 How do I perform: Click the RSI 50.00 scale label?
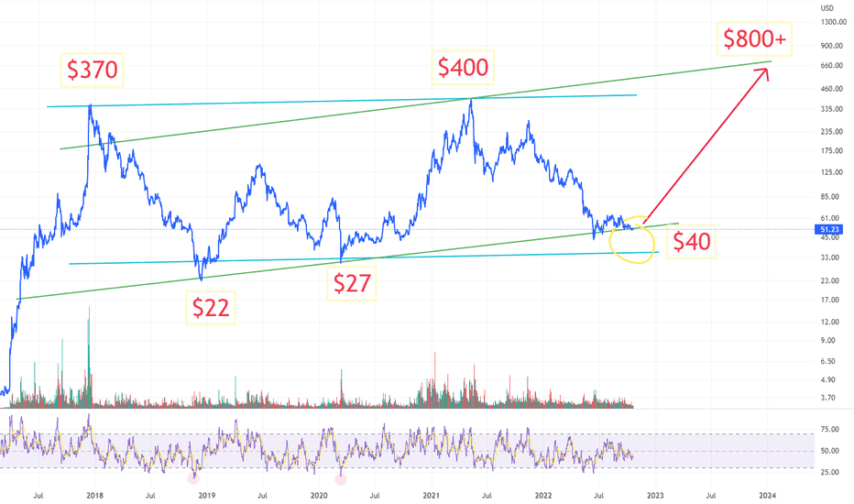[x=830, y=451]
